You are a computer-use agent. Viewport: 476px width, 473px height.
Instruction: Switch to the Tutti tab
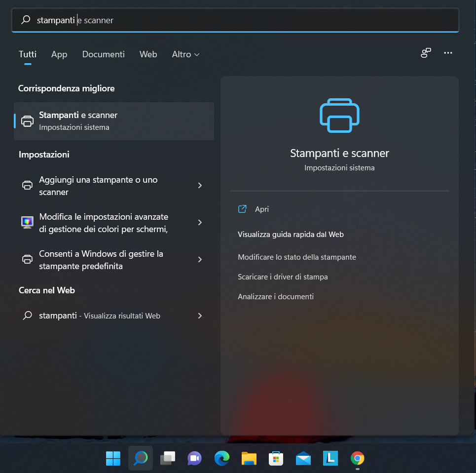tap(28, 54)
